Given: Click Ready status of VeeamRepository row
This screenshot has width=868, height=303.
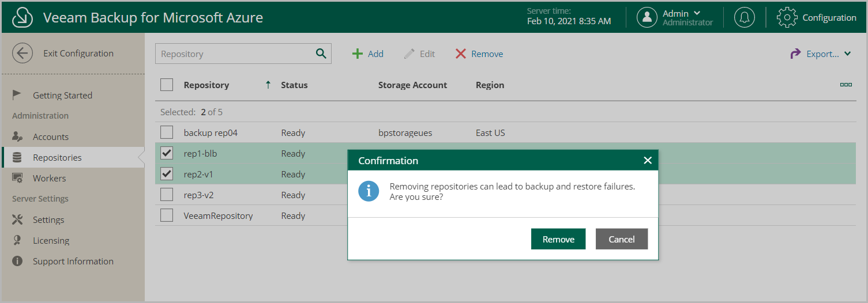Looking at the screenshot, I should click(293, 215).
